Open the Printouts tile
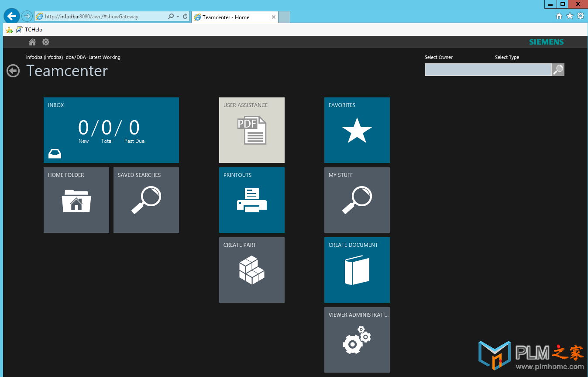The height and width of the screenshot is (377, 588). point(252,200)
